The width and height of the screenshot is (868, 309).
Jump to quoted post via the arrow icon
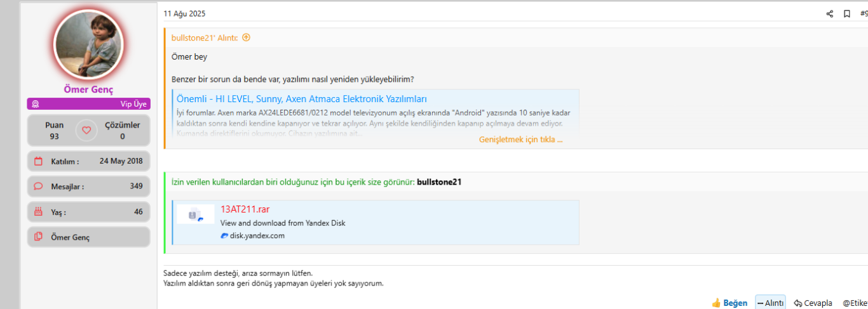click(x=246, y=37)
